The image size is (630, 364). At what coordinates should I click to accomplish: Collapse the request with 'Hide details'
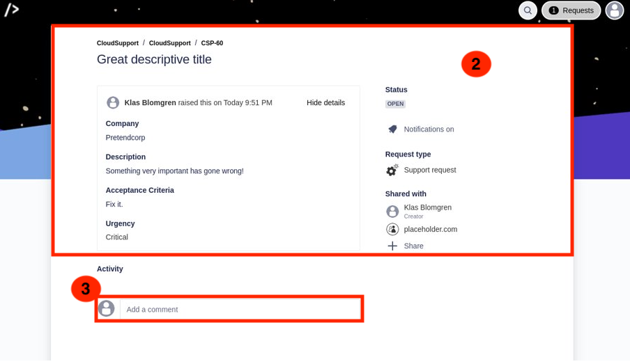pyautogui.click(x=325, y=103)
